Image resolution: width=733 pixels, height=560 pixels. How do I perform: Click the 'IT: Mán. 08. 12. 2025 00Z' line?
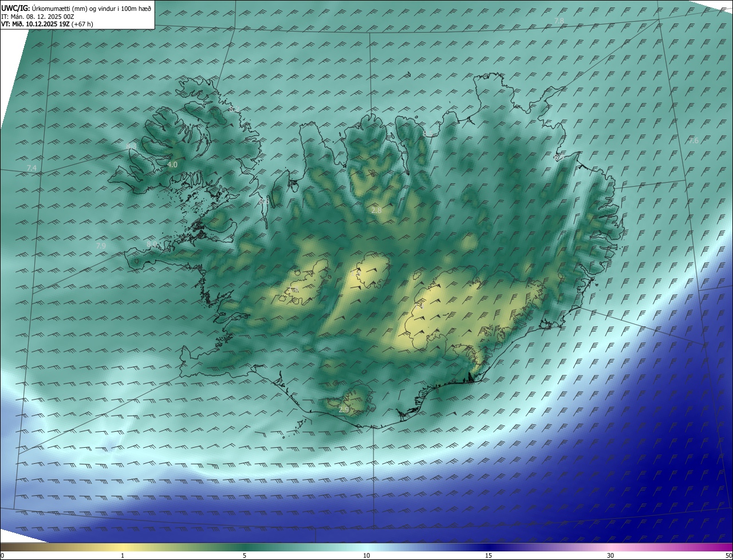[x=37, y=17]
